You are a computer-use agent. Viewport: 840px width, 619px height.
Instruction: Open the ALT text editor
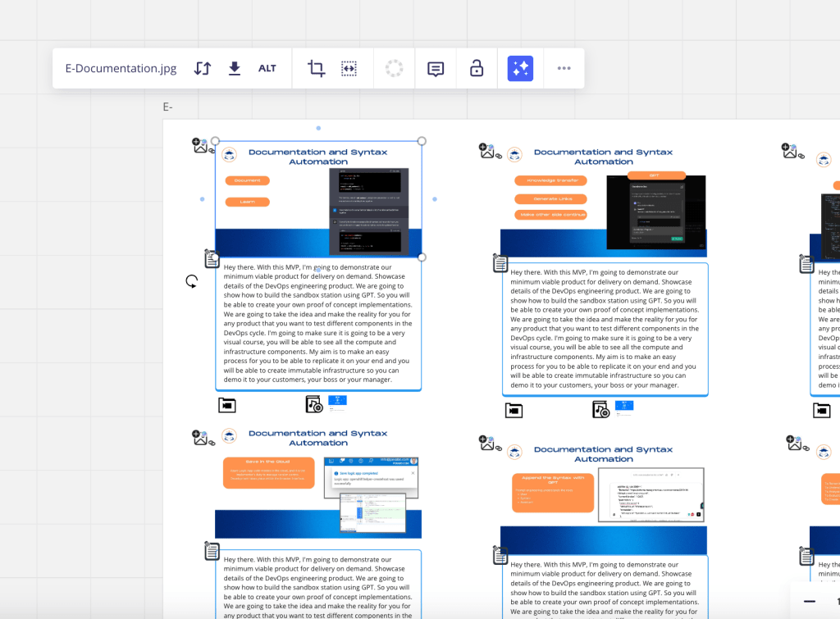(267, 69)
